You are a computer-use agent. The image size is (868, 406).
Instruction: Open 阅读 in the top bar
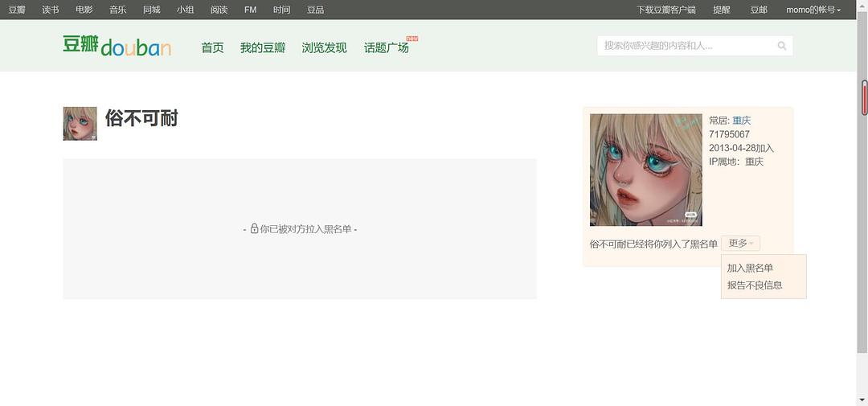pos(219,10)
